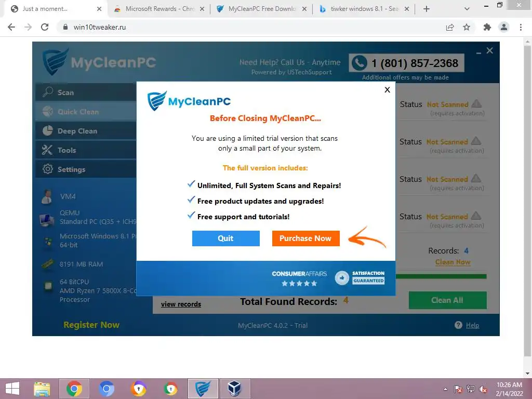Image resolution: width=532 pixels, height=399 pixels.
Task: Reload the current page
Action: pos(45,27)
